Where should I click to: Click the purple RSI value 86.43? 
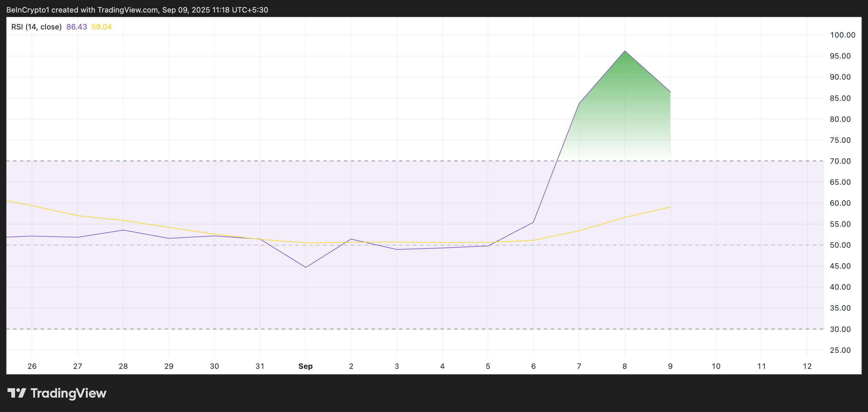(76, 27)
